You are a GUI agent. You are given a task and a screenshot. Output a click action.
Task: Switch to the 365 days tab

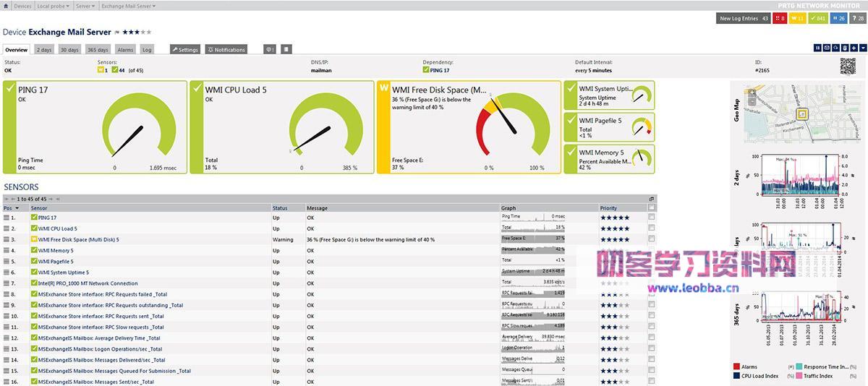pos(98,50)
